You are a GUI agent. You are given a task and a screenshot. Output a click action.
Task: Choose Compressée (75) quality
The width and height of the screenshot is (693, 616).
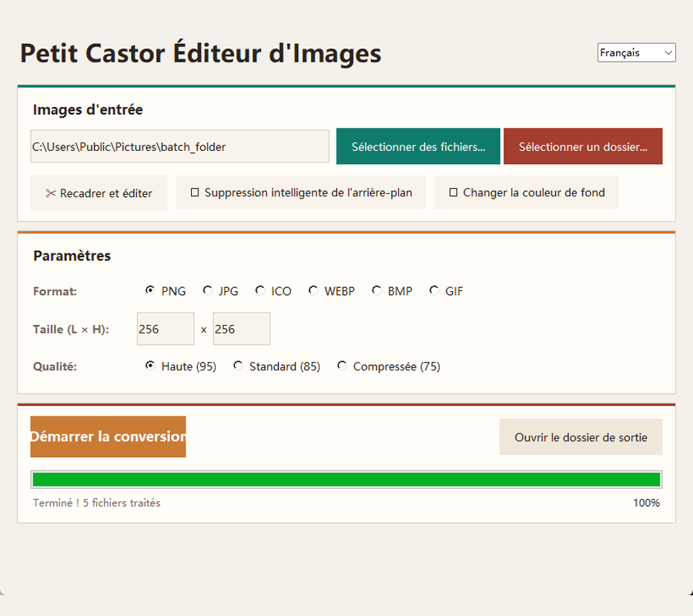[389, 367]
